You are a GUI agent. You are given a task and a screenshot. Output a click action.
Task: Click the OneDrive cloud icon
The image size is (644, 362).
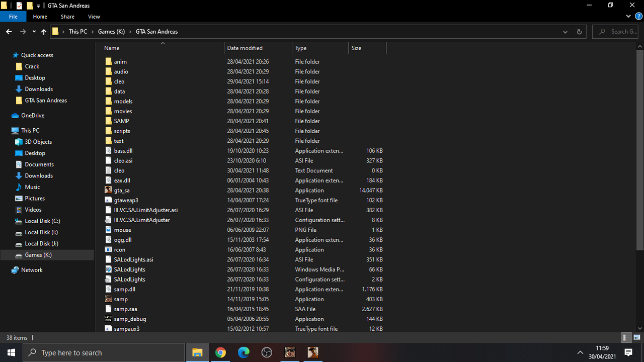[15, 115]
